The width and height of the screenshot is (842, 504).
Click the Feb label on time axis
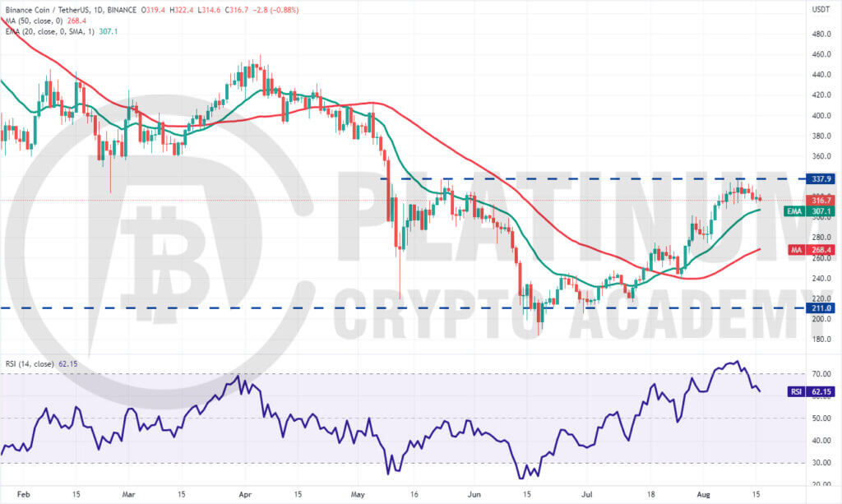coord(24,494)
